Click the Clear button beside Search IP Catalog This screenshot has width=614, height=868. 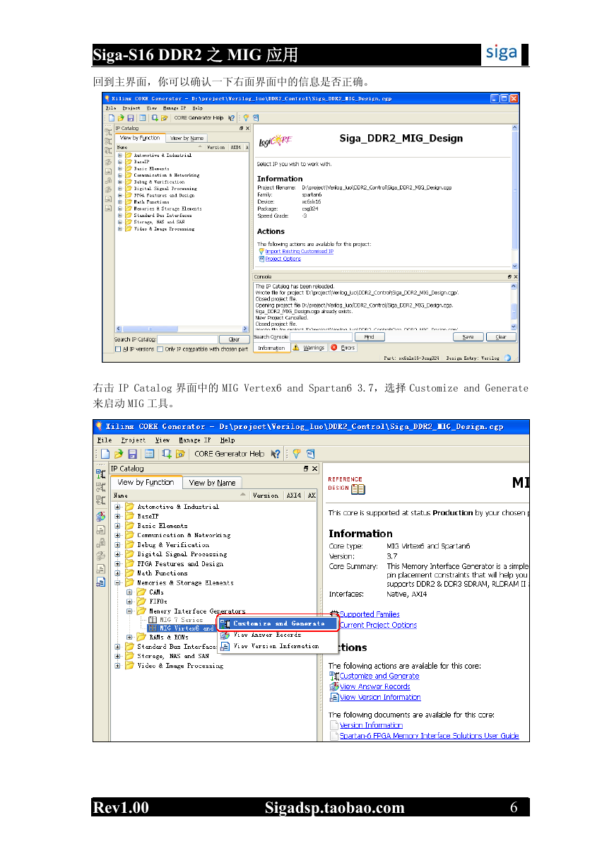(235, 339)
